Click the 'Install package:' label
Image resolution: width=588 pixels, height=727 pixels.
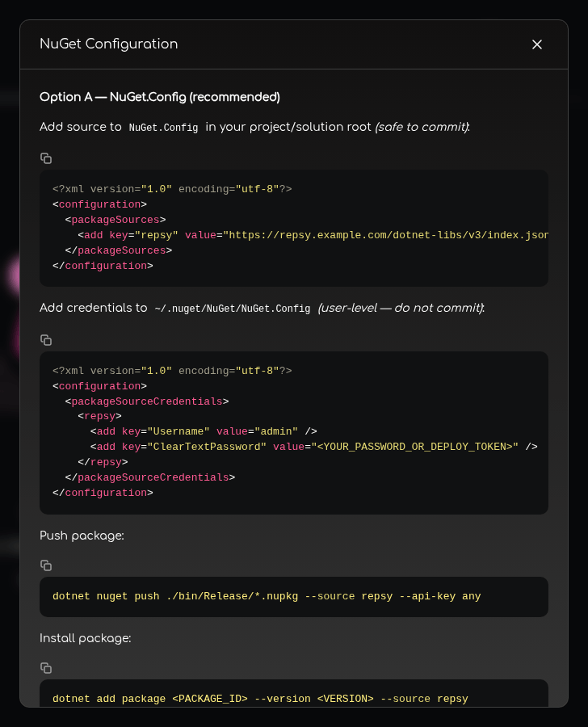click(x=86, y=638)
